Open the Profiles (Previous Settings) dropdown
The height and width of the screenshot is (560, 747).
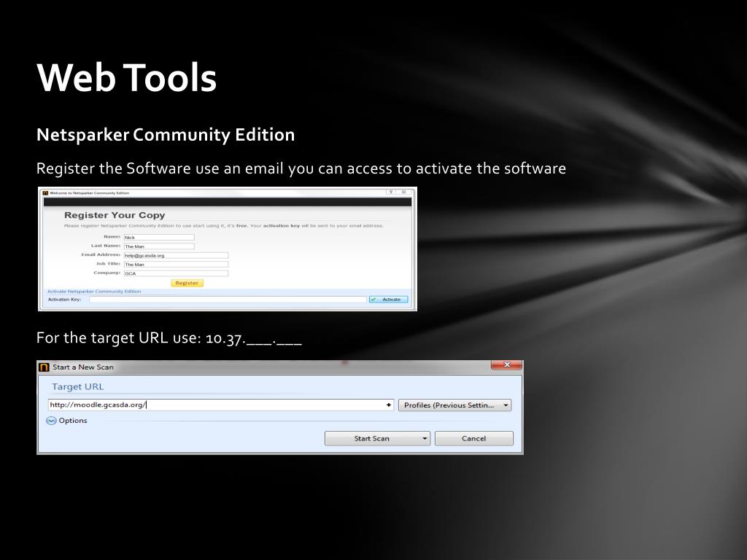click(455, 405)
